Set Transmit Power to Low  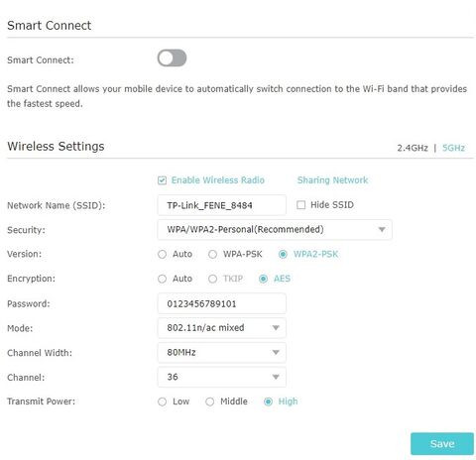[x=162, y=402]
